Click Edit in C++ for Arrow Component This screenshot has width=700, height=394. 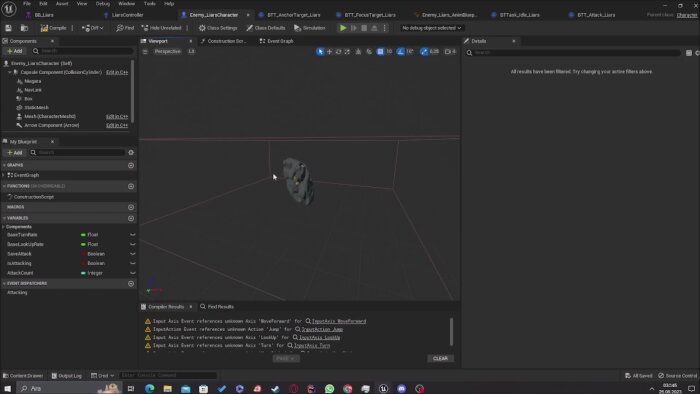[117, 125]
